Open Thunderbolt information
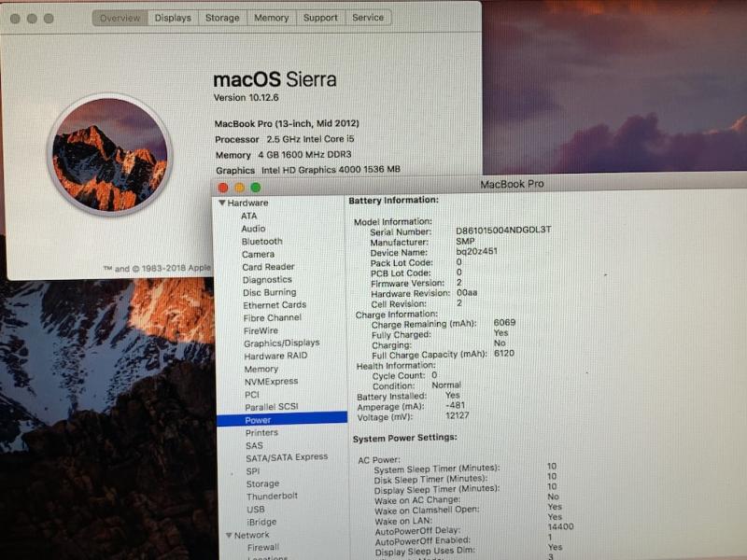 pos(272,497)
